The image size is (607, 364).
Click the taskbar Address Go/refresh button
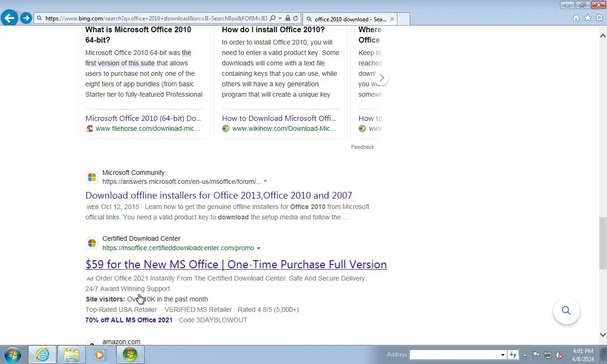click(513, 355)
